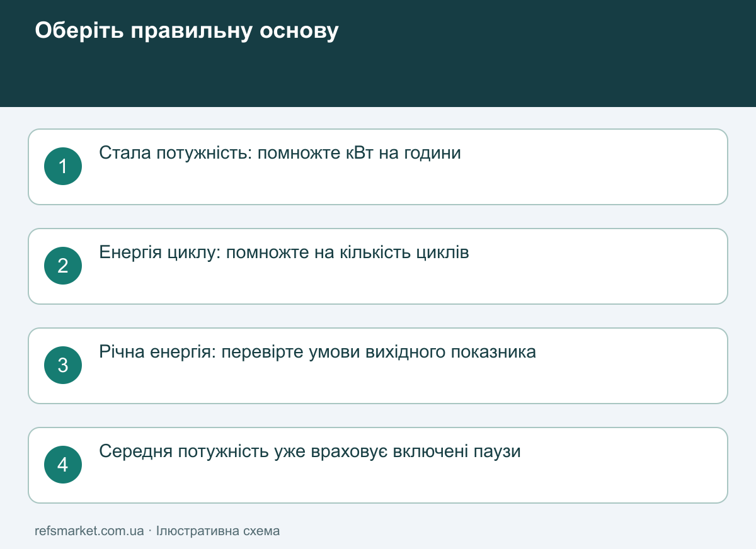The width and height of the screenshot is (756, 549).
Task: Select option card 'Енергія циклу: помножте на кількість циклів'
Action: 378,266
